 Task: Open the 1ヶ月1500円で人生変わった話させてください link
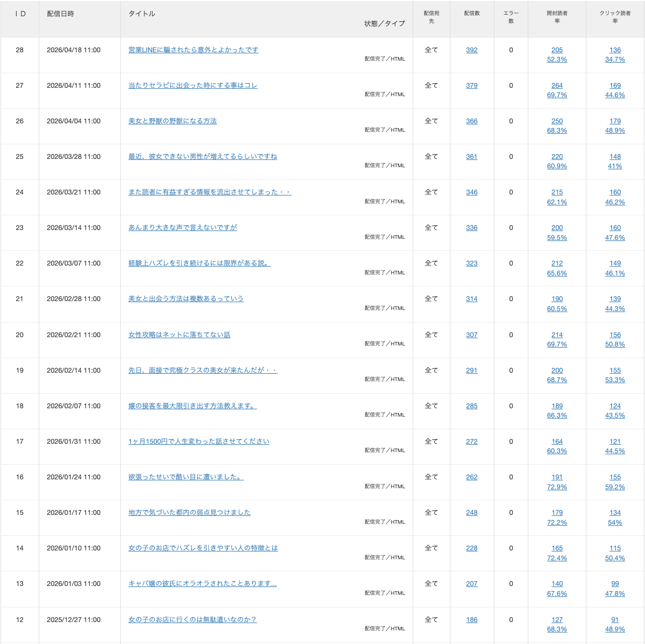click(199, 442)
